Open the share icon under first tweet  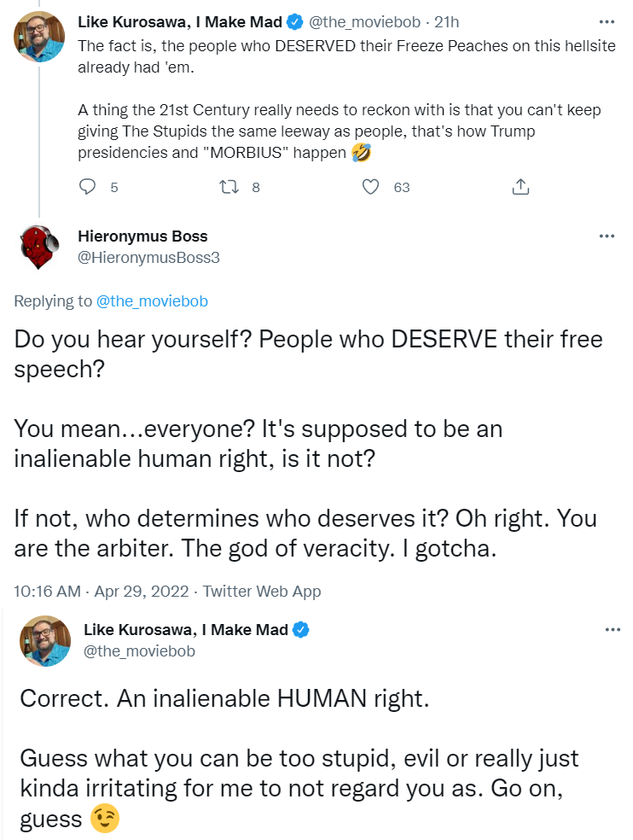click(520, 186)
